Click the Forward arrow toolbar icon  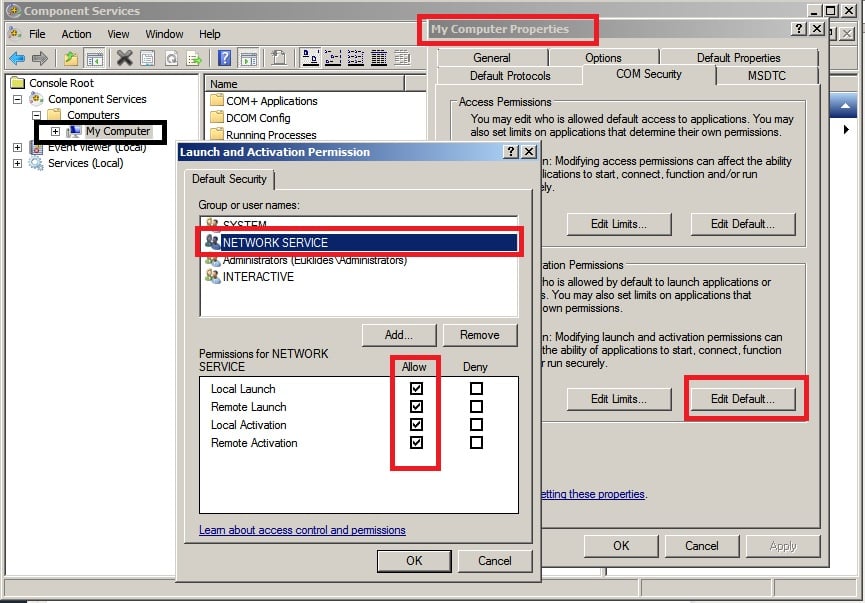40,58
